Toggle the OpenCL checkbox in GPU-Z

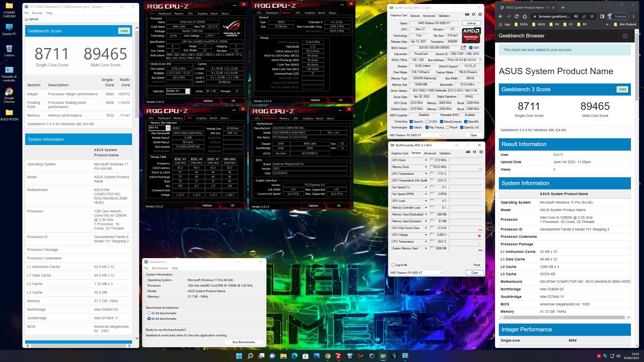pyautogui.click(x=411, y=122)
